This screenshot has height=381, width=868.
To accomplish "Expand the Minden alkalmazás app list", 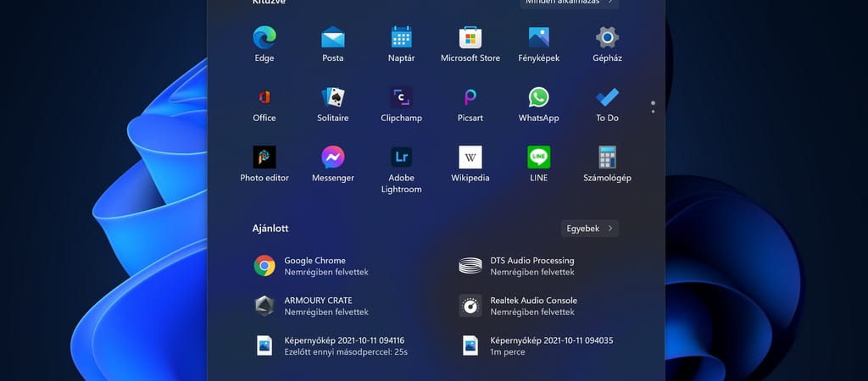I will pos(569,3).
